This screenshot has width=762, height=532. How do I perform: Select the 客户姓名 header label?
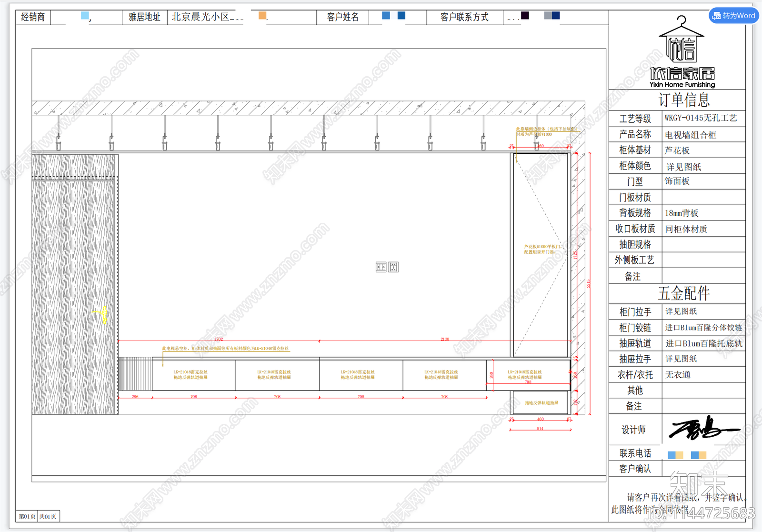(343, 17)
